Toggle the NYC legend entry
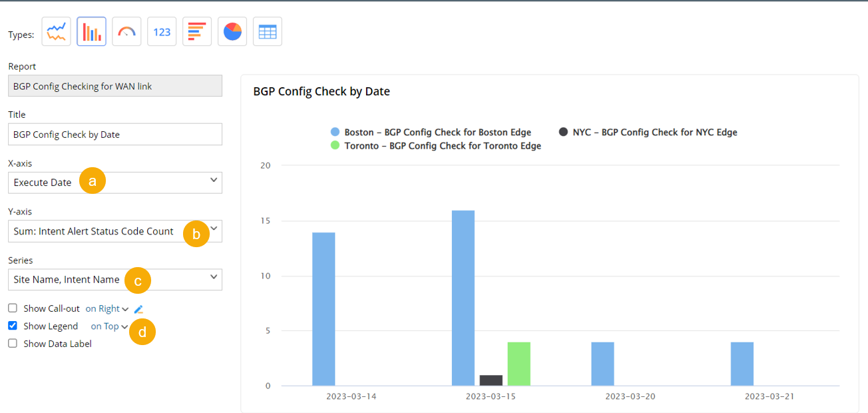The height and width of the screenshot is (413, 868). coord(649,133)
